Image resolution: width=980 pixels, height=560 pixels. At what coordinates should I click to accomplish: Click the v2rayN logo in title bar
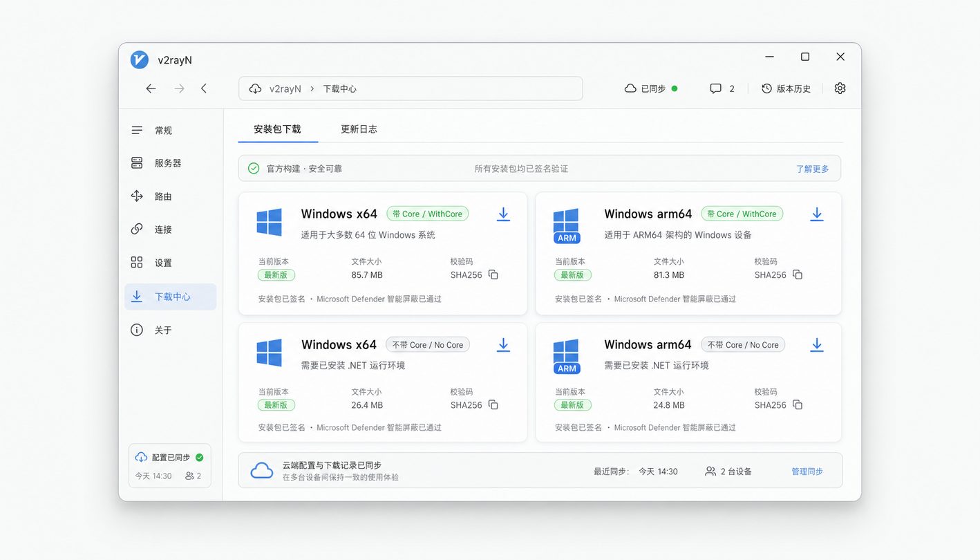click(x=140, y=59)
